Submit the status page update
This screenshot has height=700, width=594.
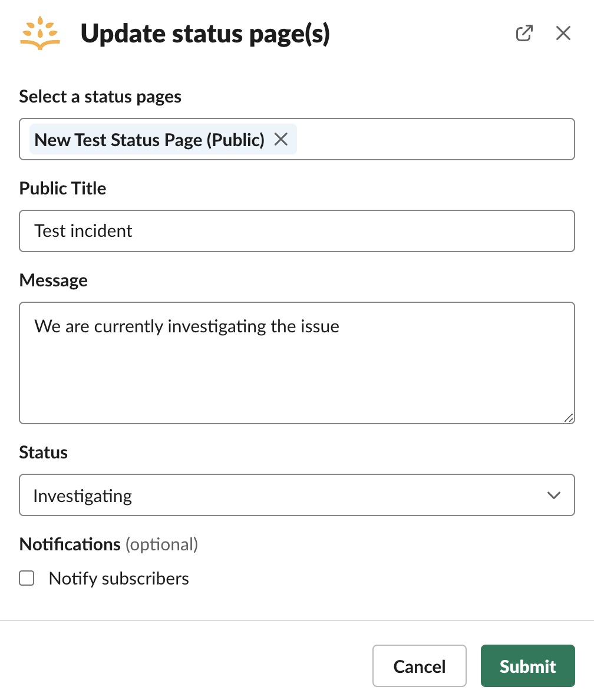click(x=528, y=666)
